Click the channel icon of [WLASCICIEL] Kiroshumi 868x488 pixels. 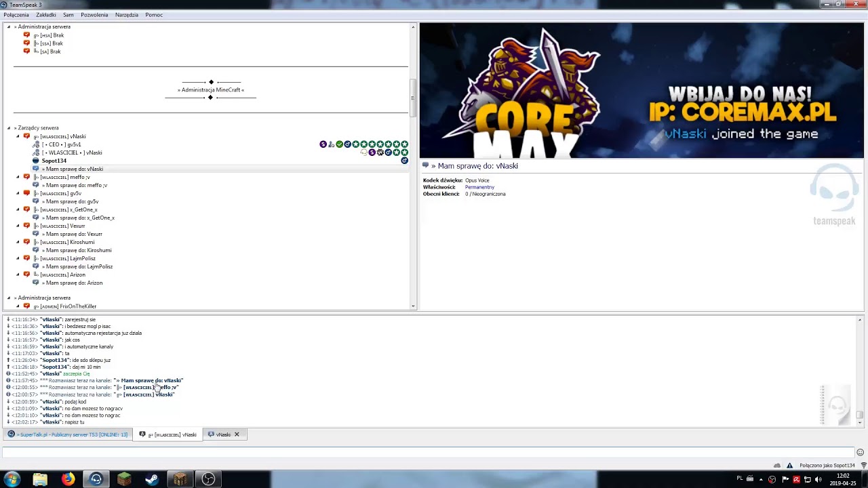click(26, 242)
